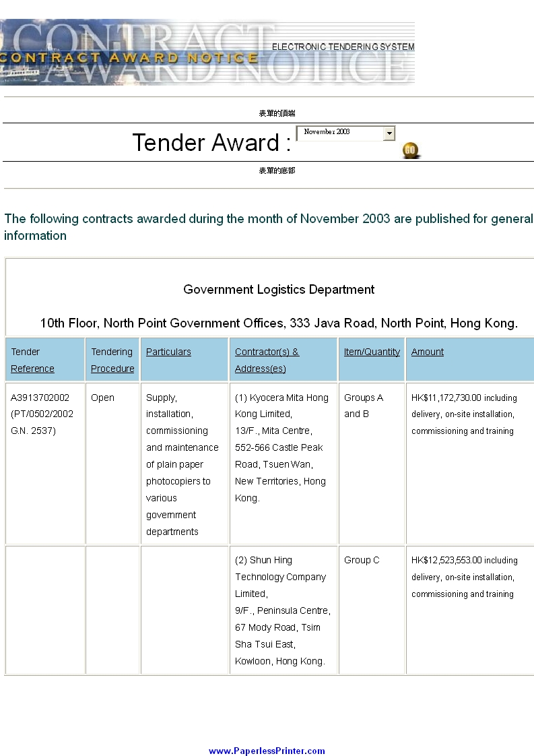Click the Kyocera Mita Hong Kong Limited contractor text
The height and width of the screenshot is (756, 534).
tap(281, 406)
